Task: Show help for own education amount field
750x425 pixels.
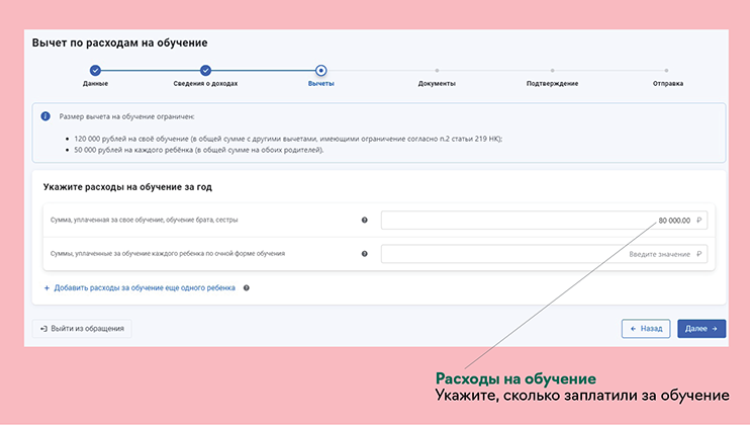Action: 364,220
